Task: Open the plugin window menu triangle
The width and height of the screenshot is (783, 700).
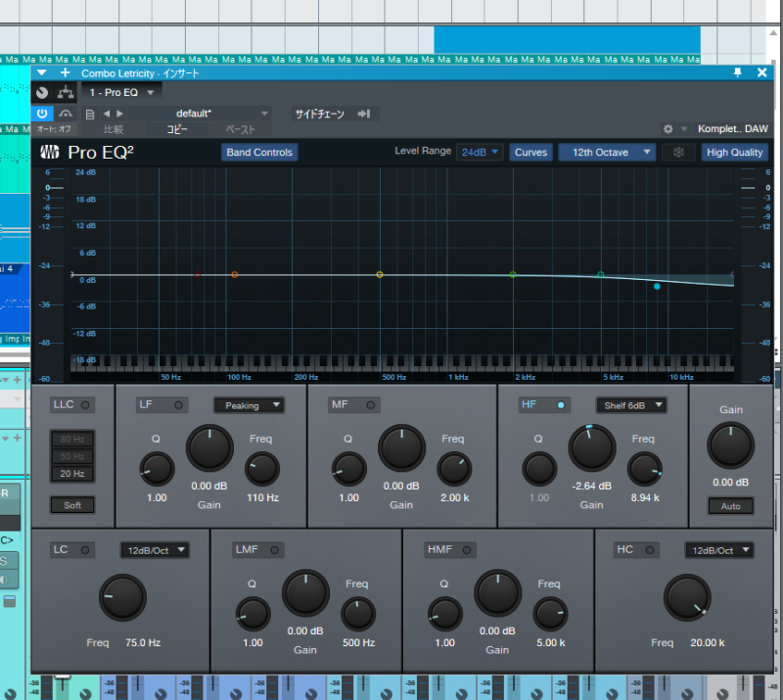Action: point(42,73)
